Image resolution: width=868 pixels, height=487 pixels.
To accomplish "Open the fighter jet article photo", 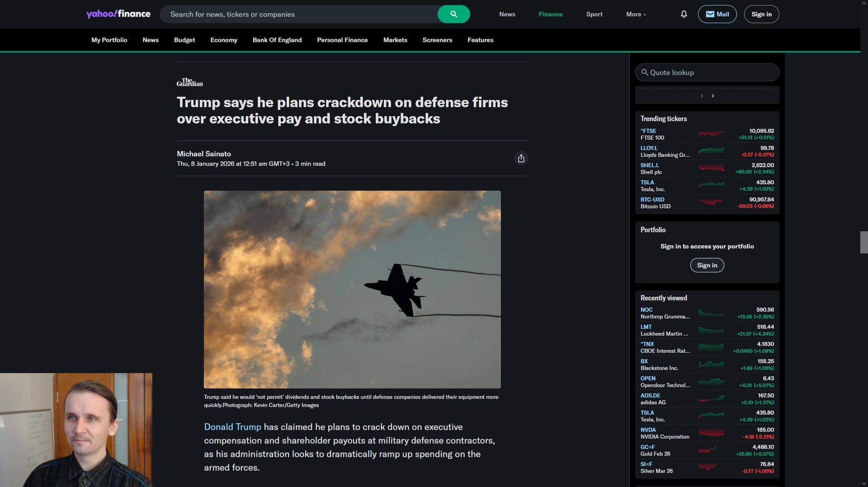I will (x=352, y=289).
